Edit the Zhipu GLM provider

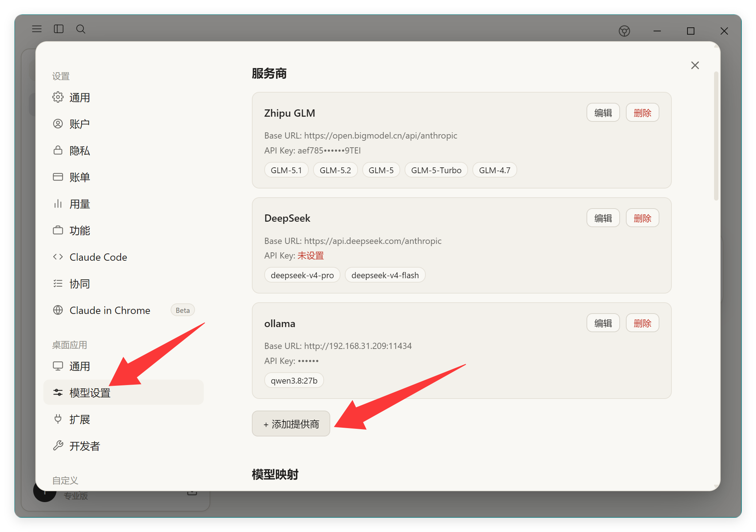(x=603, y=113)
